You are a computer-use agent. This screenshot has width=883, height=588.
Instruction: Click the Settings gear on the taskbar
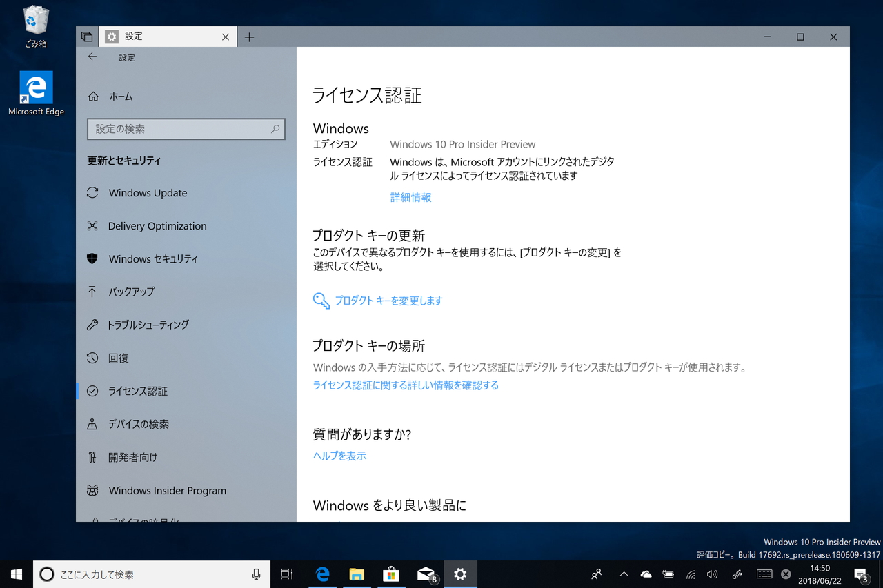(460, 574)
